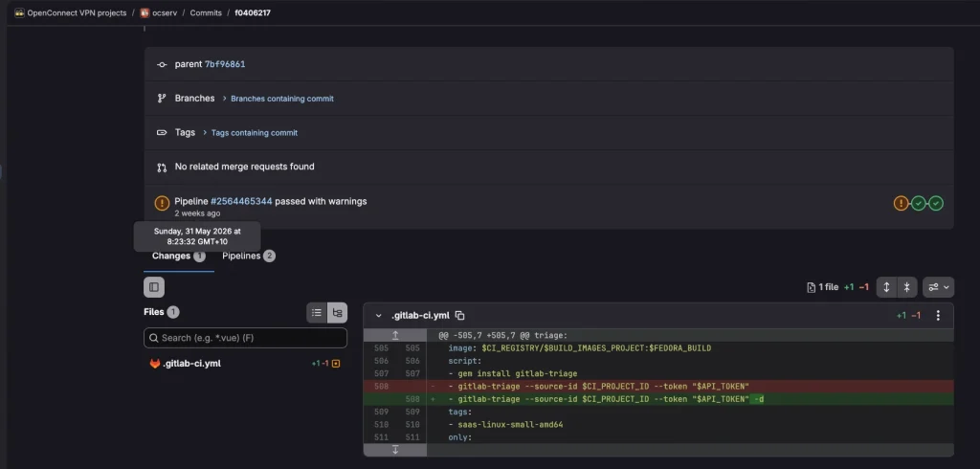The image size is (980, 469).
Task: Click the GitLab fox icon beside .gitlab-ci.yml
Action: (155, 364)
